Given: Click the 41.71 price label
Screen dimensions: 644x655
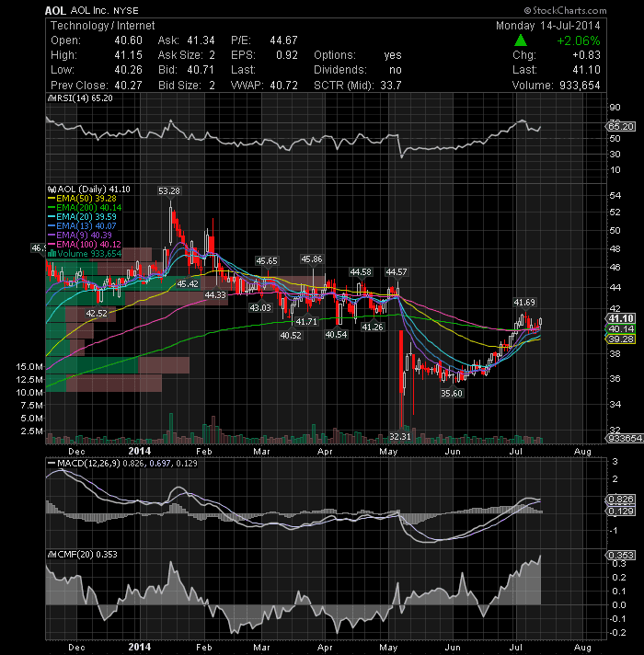Looking at the screenshot, I should [306, 322].
